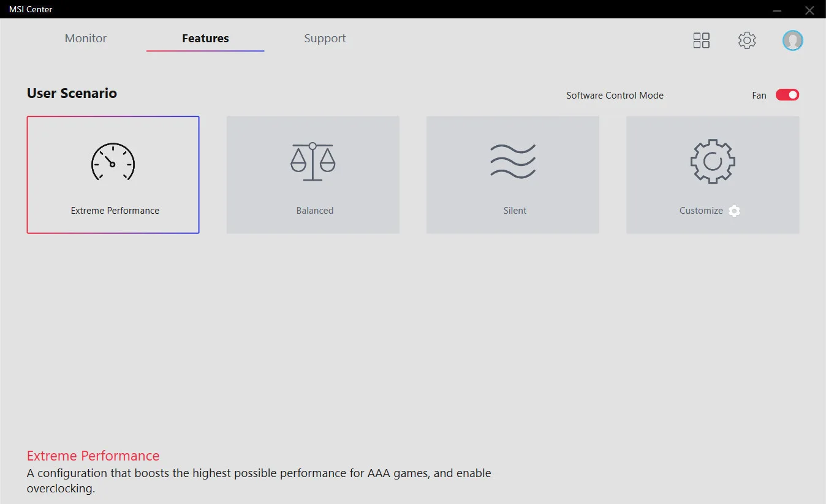Disable the Fan toggle switch
Screen dimensions: 826x504
point(787,95)
